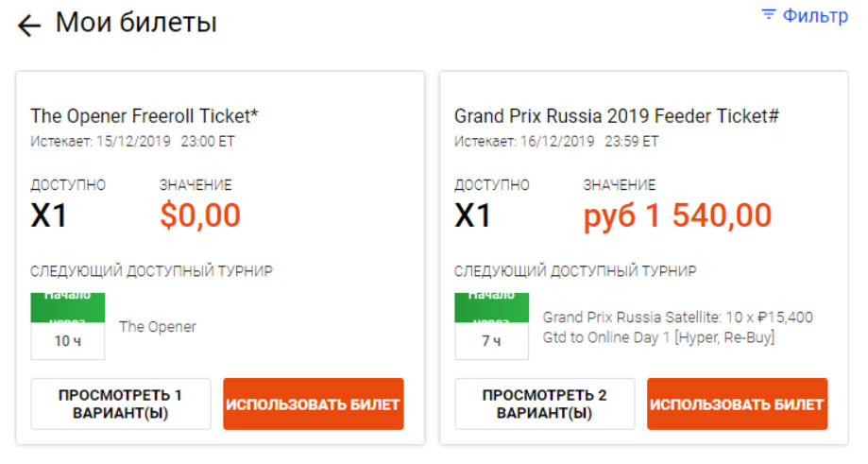
Task: Click X1 quantity on Grand Prix Feeder card
Action: pyautogui.click(x=472, y=215)
